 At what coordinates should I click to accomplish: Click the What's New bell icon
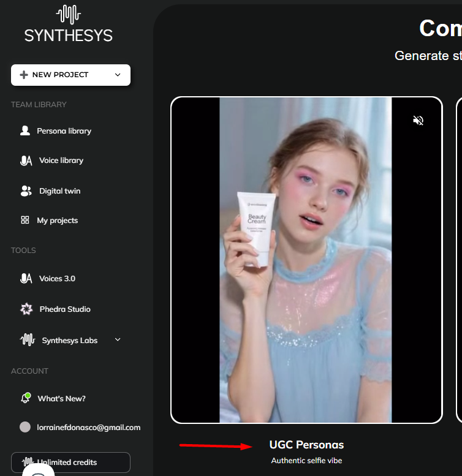click(x=26, y=398)
